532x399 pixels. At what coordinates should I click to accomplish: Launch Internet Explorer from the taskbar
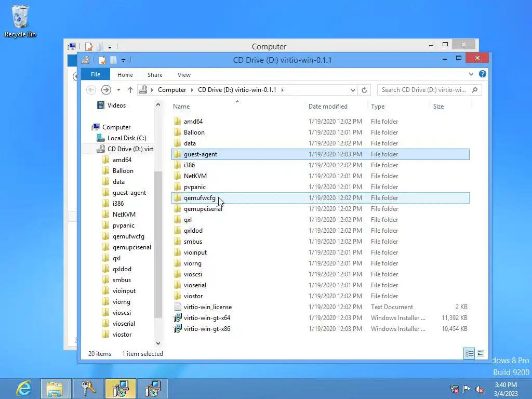24,389
